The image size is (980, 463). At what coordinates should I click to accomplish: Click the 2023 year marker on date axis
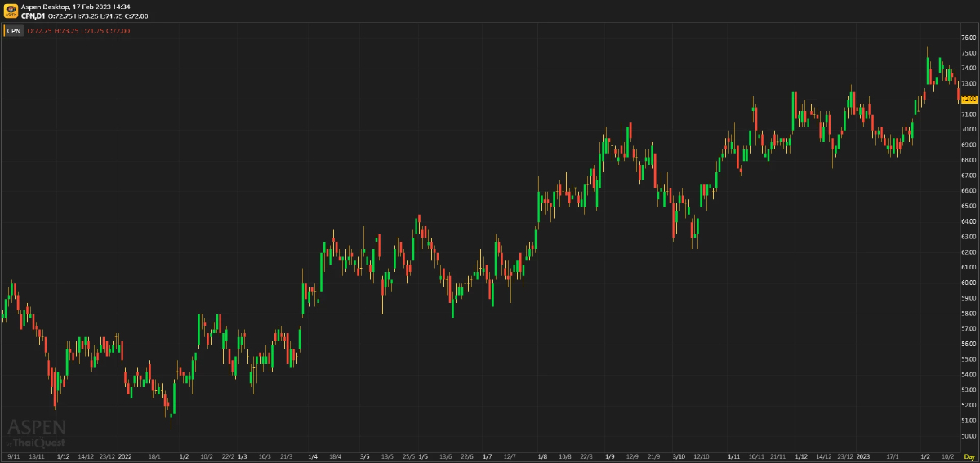point(864,456)
